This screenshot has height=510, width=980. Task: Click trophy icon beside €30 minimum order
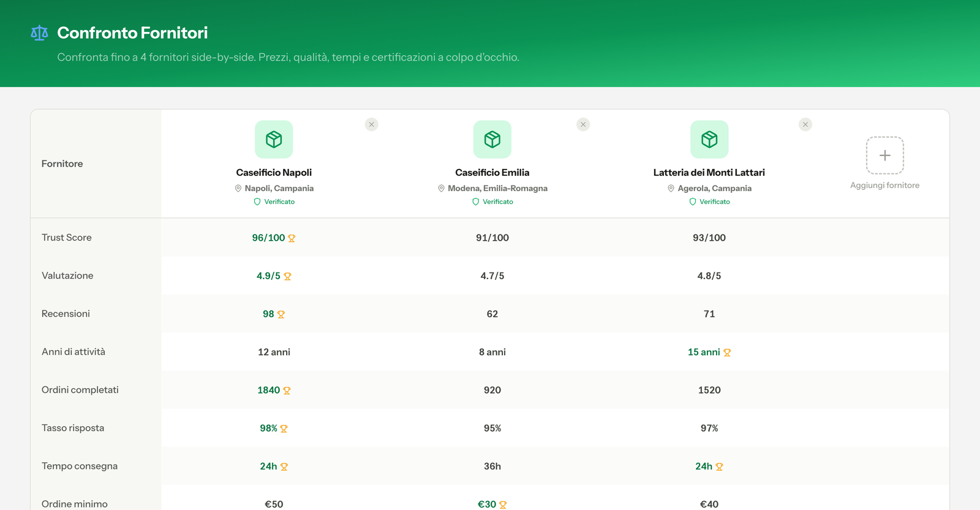pos(503,504)
